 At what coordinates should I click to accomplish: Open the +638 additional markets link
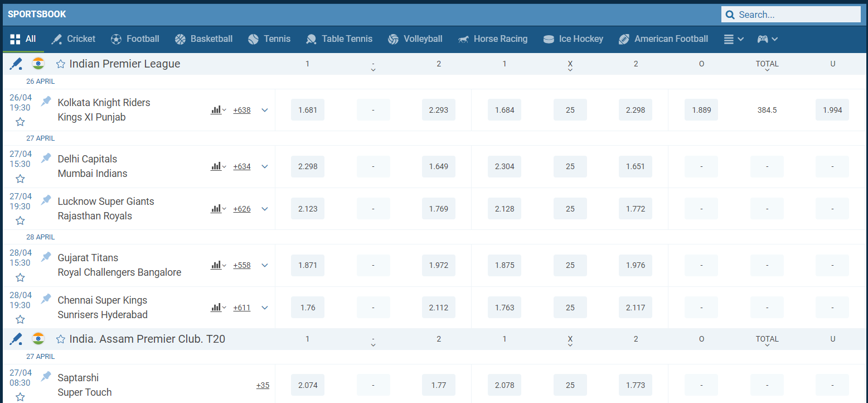pyautogui.click(x=242, y=110)
